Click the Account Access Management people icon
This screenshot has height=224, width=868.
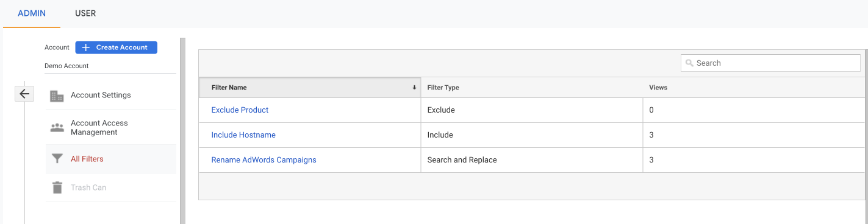pyautogui.click(x=57, y=128)
